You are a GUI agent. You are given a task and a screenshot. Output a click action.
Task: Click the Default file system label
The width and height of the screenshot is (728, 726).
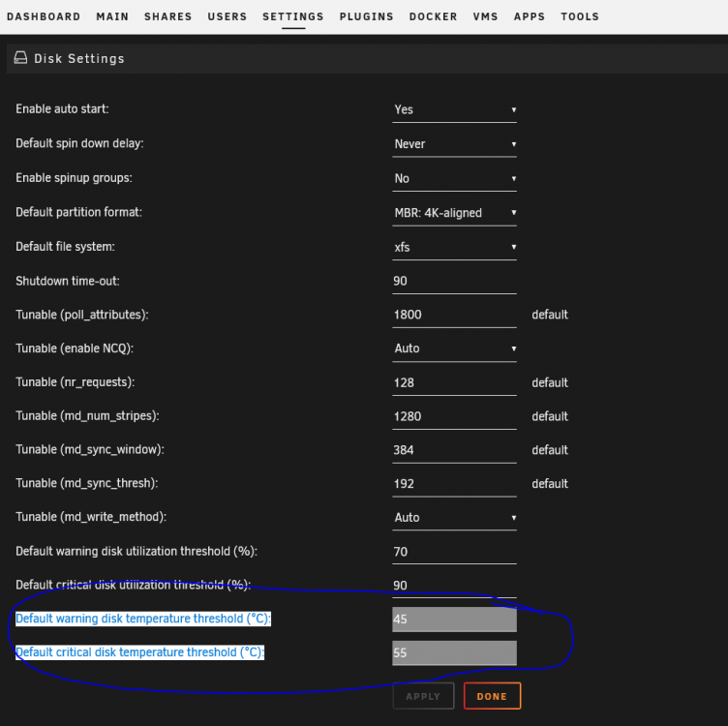(66, 247)
